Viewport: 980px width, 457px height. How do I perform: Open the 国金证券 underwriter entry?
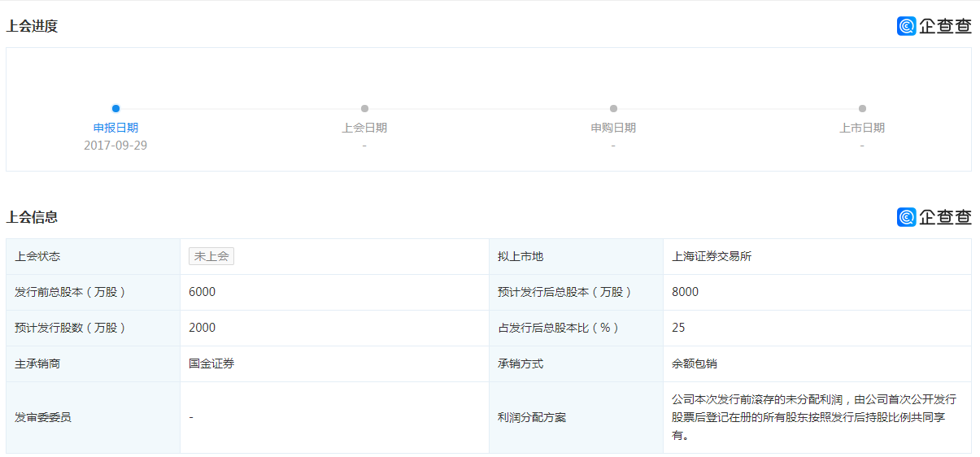click(211, 363)
